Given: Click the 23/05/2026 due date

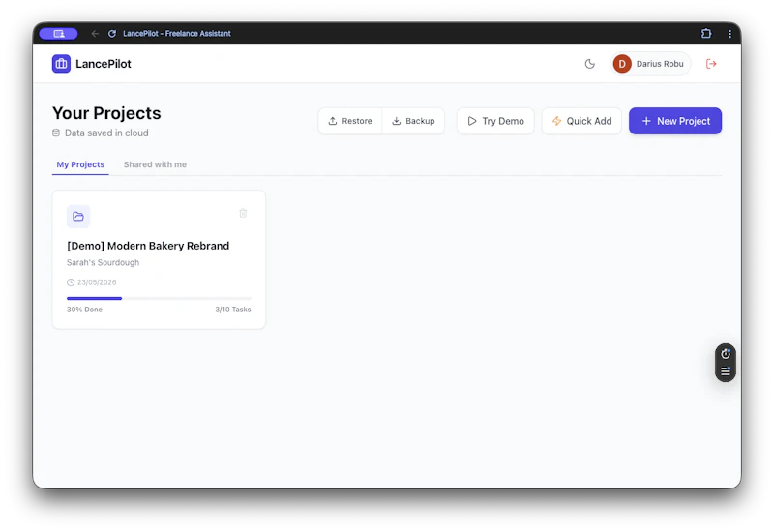Looking at the screenshot, I should [x=92, y=282].
